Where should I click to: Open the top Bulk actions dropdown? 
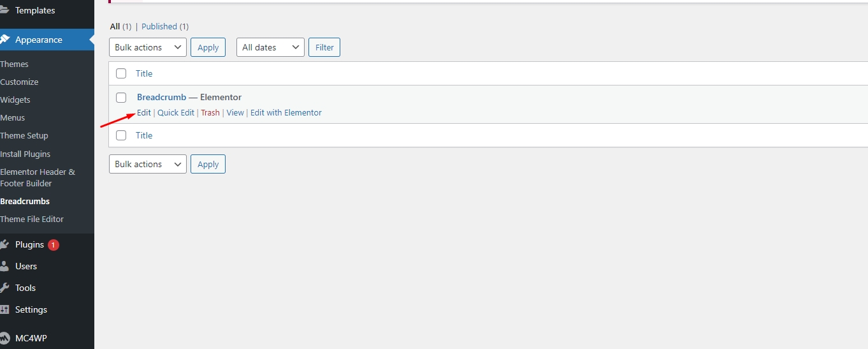(x=147, y=47)
